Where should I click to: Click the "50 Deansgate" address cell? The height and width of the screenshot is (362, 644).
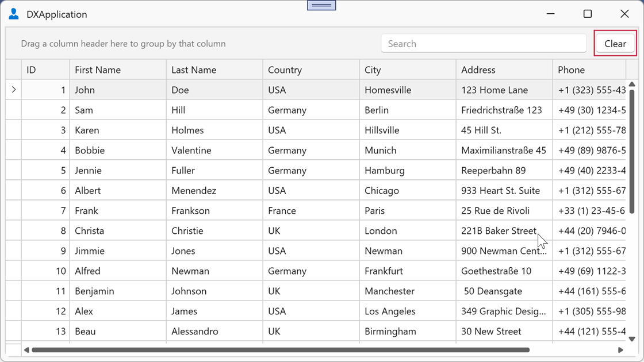coord(504,291)
